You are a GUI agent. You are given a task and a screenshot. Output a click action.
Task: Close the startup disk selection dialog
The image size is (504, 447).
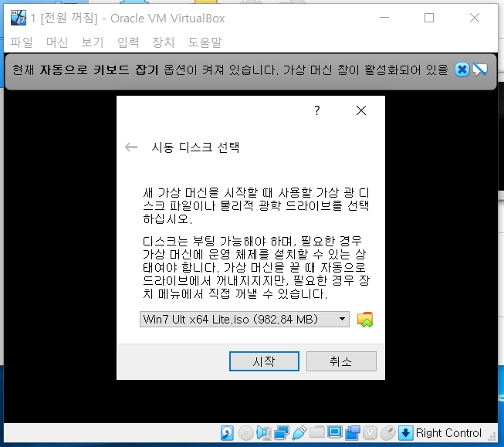coord(361,110)
